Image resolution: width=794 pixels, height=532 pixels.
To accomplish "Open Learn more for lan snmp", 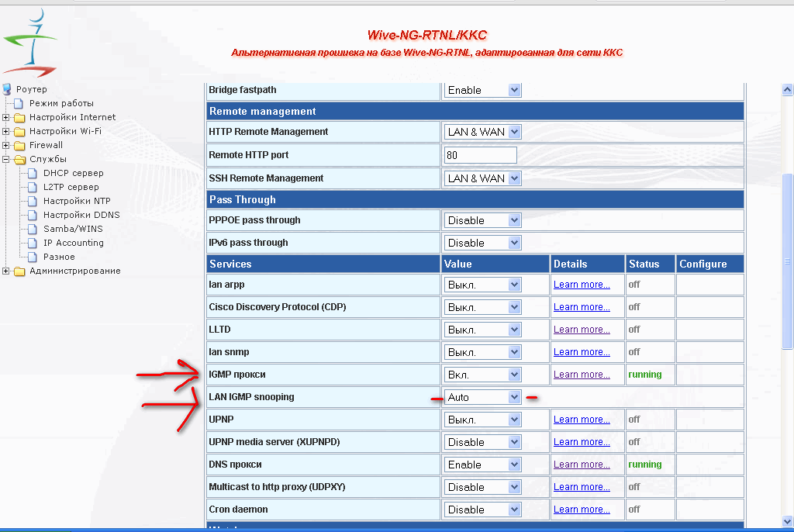I will [582, 352].
